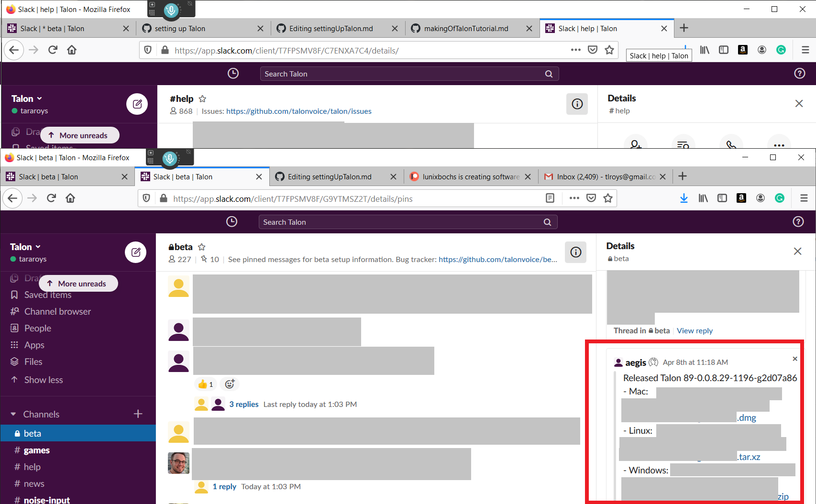Click More unreads in front window sidebar
This screenshot has height=504, width=816.
click(78, 284)
